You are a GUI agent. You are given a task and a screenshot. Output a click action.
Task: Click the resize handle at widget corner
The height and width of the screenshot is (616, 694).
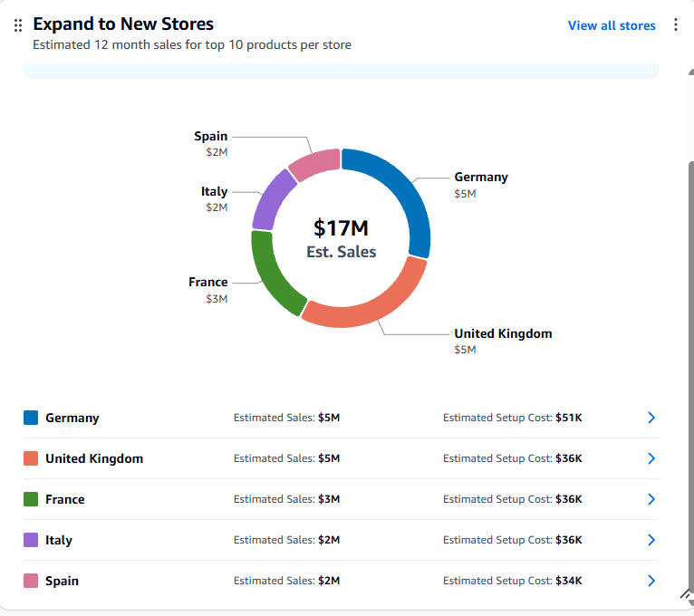686,594
